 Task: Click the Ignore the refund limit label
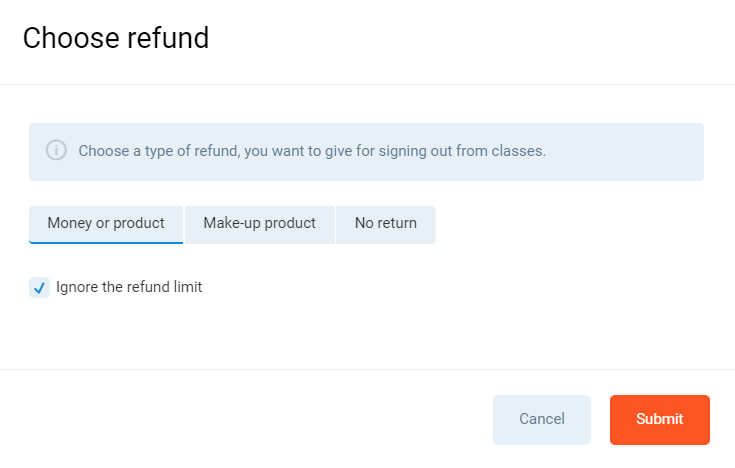point(129,287)
